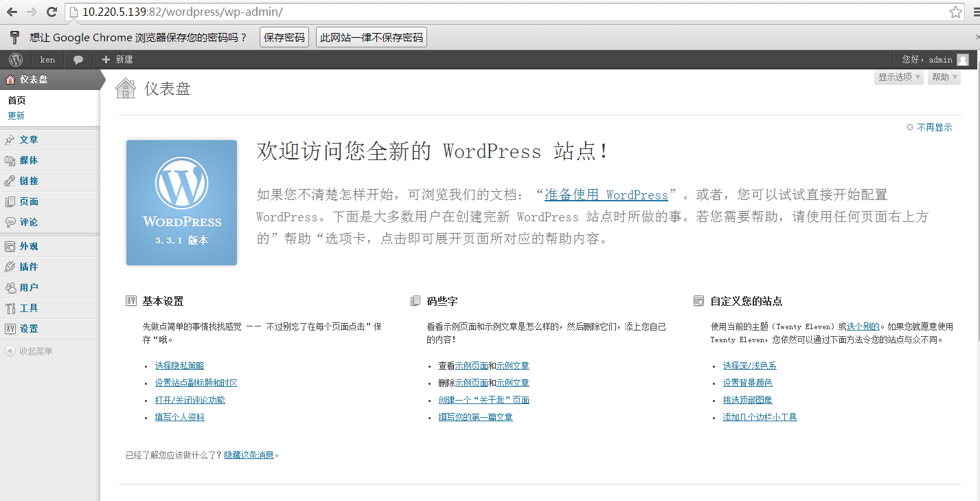Click the 撰写您的第一篇文章 link

tap(476, 417)
